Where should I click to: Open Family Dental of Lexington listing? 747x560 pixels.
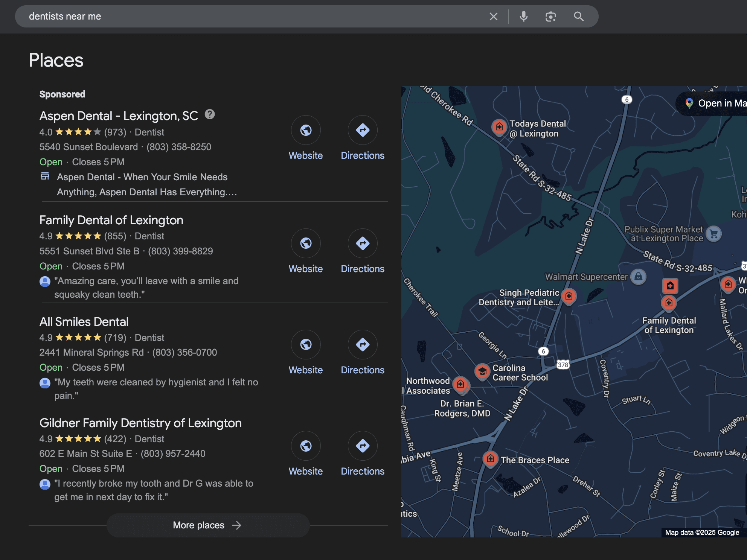pos(111,220)
